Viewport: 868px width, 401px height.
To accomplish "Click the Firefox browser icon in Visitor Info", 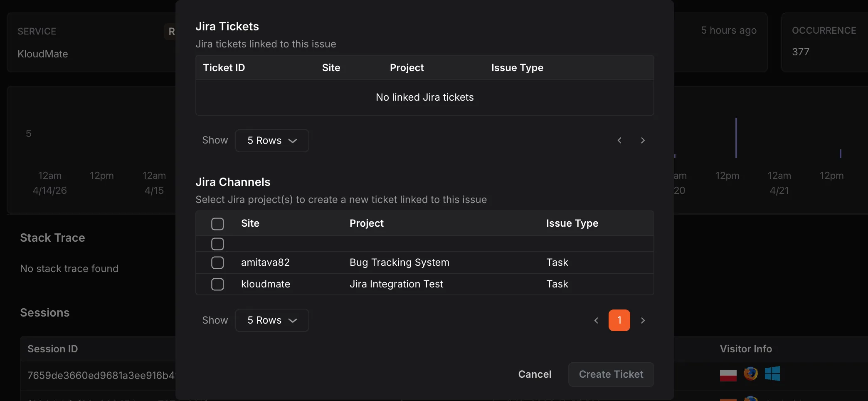I will 750,374.
